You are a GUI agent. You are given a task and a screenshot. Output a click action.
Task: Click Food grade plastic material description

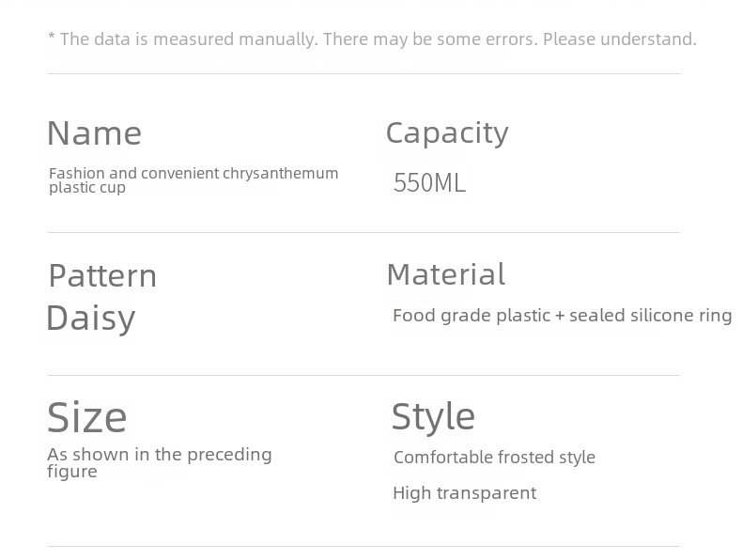coord(563,316)
